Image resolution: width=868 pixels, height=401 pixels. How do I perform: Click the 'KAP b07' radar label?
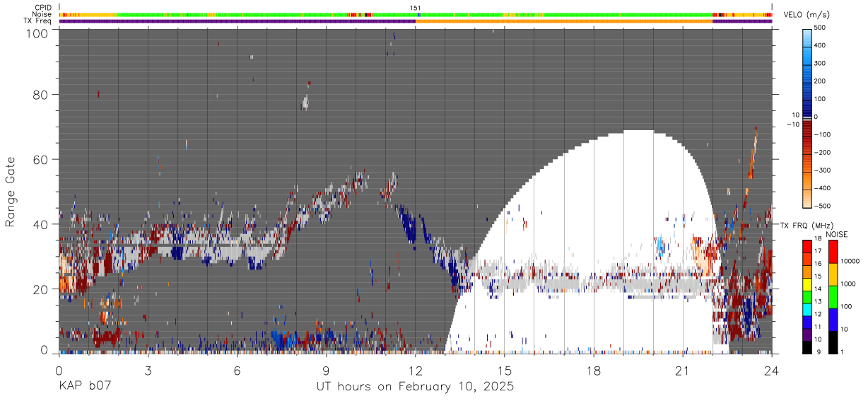[x=85, y=387]
